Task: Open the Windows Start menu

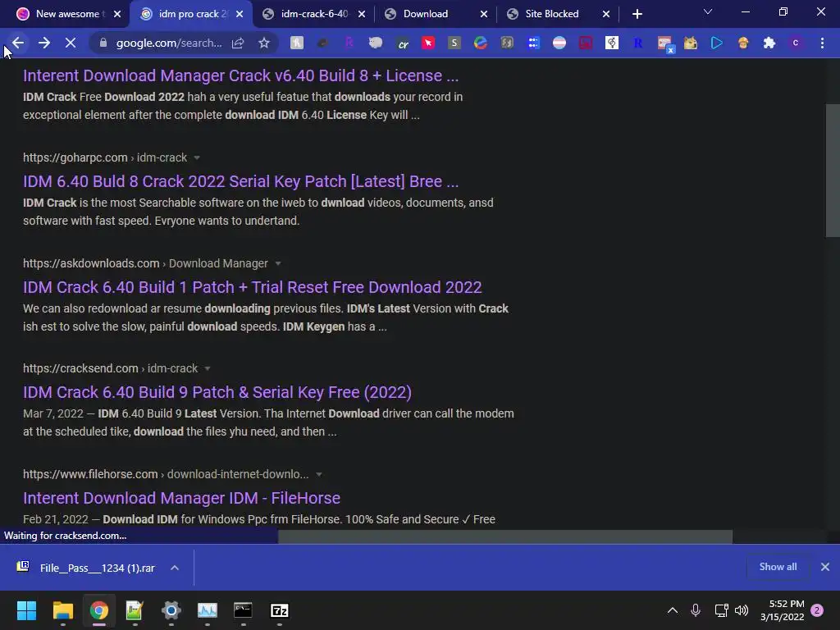Action: (x=26, y=610)
